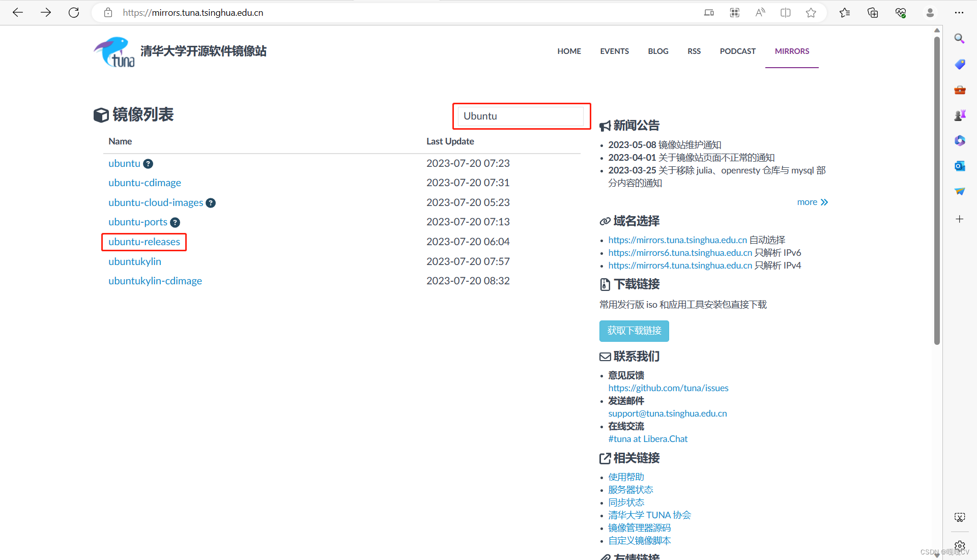The width and height of the screenshot is (977, 560).
Task: Click the TUNA logo
Action: tap(114, 51)
